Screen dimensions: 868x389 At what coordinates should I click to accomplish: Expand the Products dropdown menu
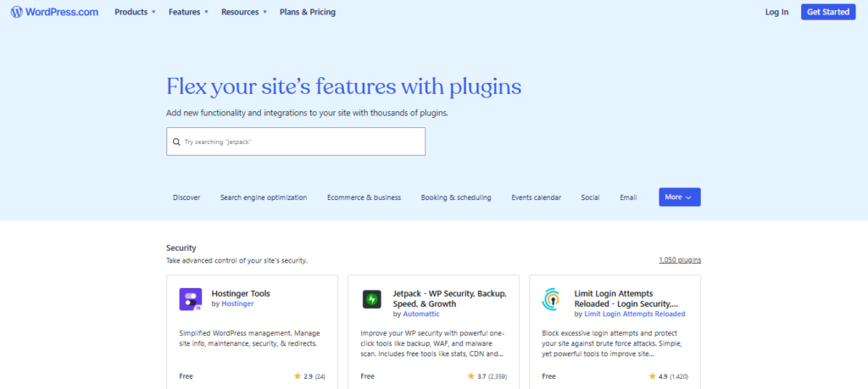coord(135,12)
